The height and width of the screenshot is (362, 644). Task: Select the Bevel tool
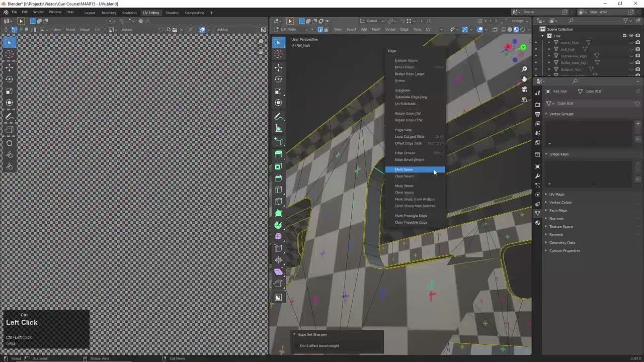click(x=278, y=178)
